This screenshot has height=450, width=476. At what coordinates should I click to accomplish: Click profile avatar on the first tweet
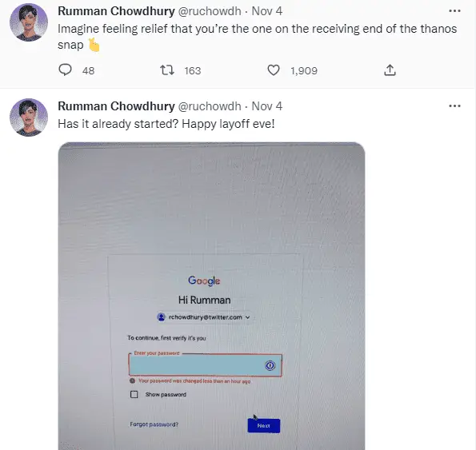[29, 22]
